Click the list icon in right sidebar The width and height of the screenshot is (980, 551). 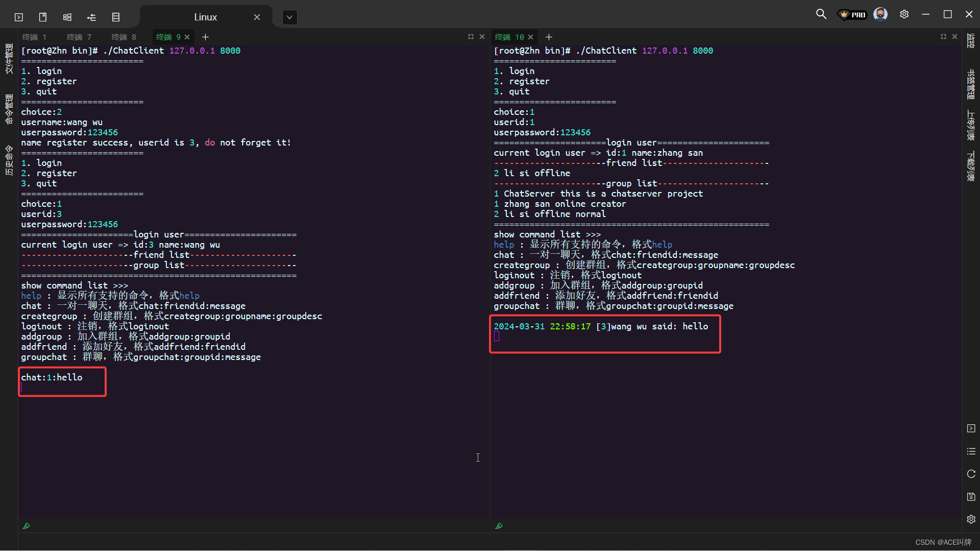coord(971,451)
